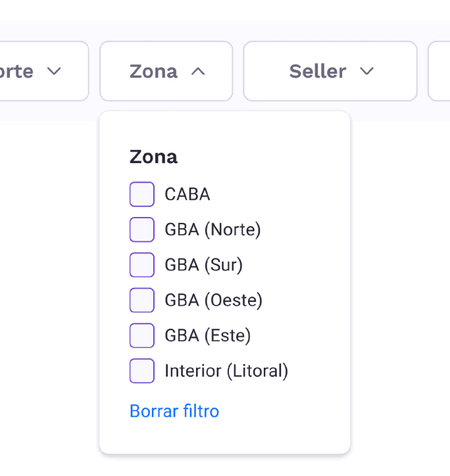Click the GBA (Sur) option text
The height and width of the screenshot is (476, 450).
[203, 265]
